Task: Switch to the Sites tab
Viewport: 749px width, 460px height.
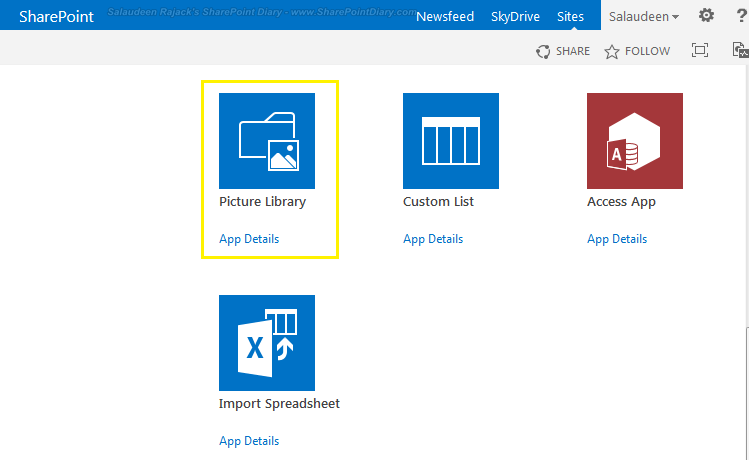Action: 570,16
